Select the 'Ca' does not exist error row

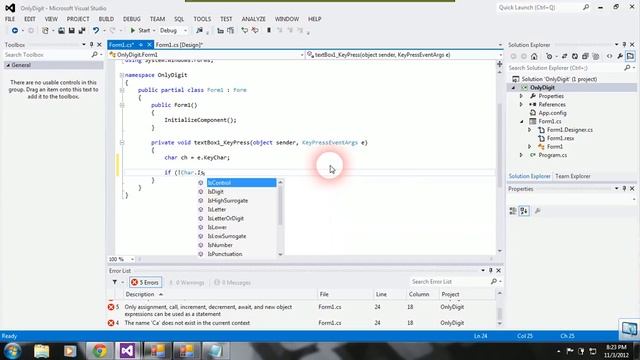[x=302, y=323]
